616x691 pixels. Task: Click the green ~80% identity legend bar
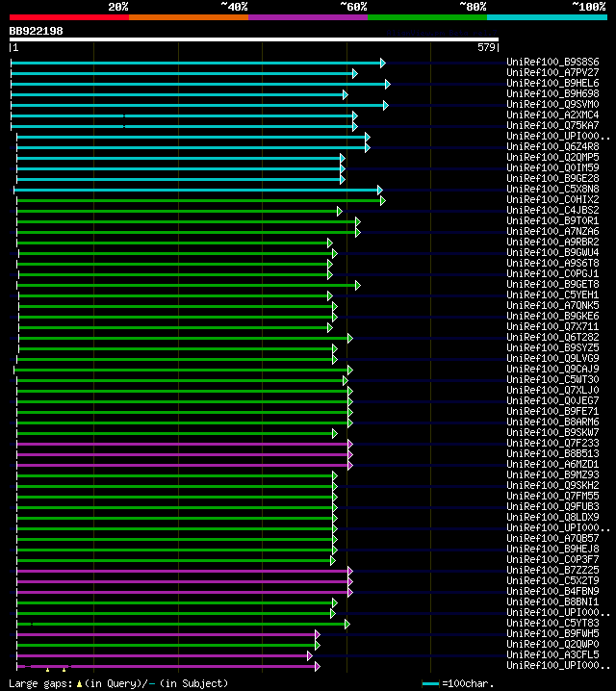tap(427, 17)
